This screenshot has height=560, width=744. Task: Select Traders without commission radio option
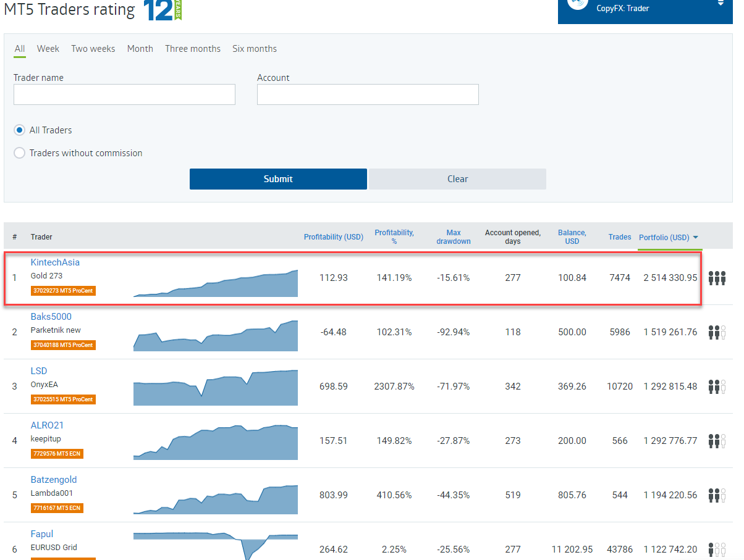(x=20, y=153)
